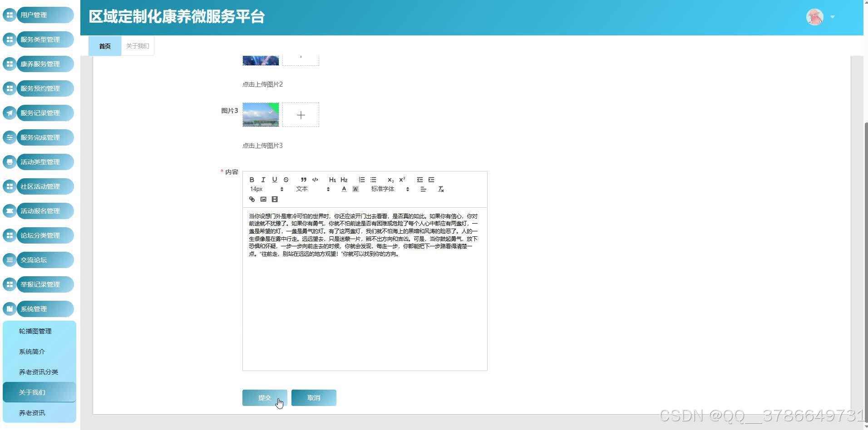Toggle italic formatting in editor
Viewport: 868px width, 430px height.
263,180
